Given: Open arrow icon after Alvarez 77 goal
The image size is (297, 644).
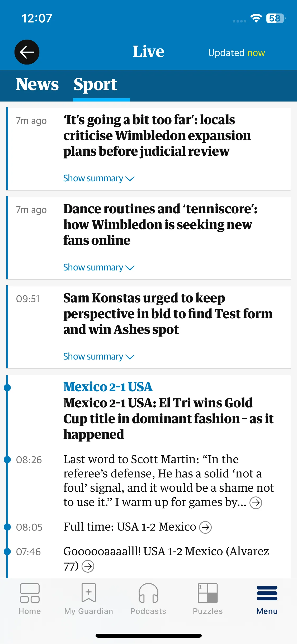Looking at the screenshot, I should (x=88, y=566).
